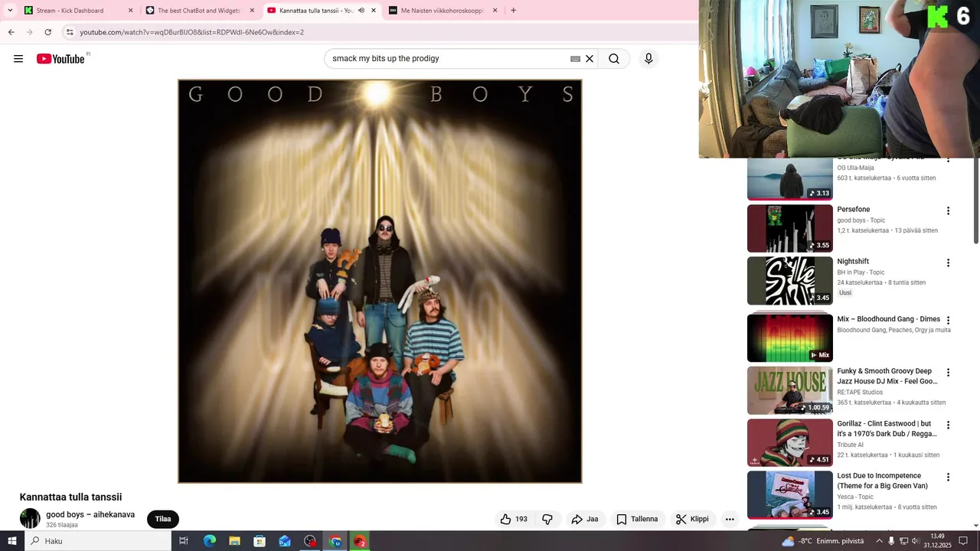
Task: Go to the YouTube home logo
Action: [x=60, y=59]
